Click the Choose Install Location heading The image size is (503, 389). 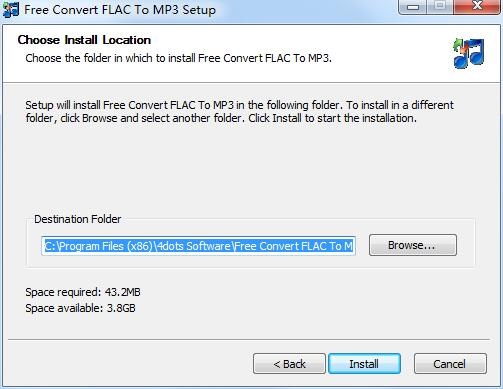point(84,40)
